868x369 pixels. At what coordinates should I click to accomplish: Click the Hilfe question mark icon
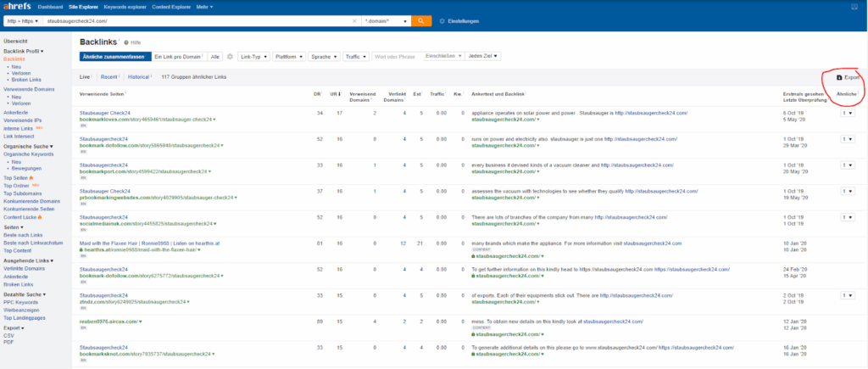127,42
